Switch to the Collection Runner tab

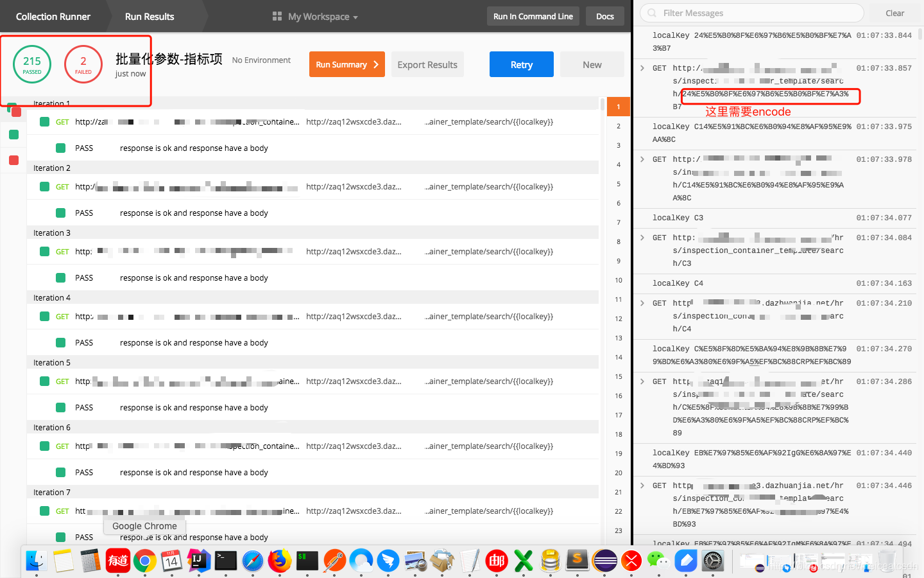[x=55, y=17]
